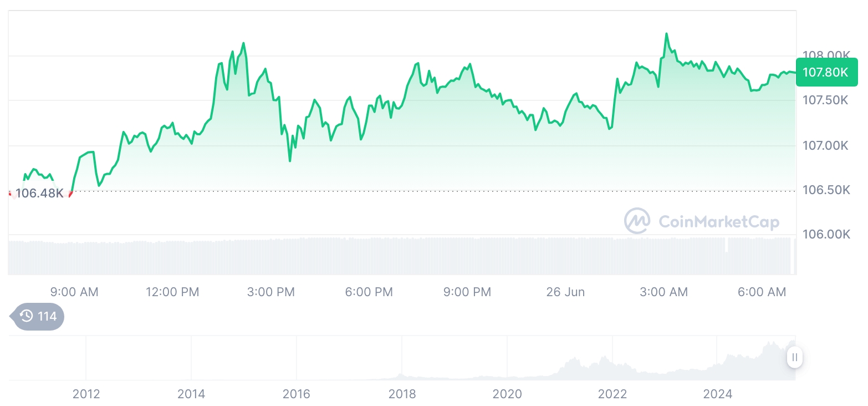Image resolution: width=868 pixels, height=406 pixels.
Task: Select 2020 in the overview timeline
Action: tap(507, 394)
